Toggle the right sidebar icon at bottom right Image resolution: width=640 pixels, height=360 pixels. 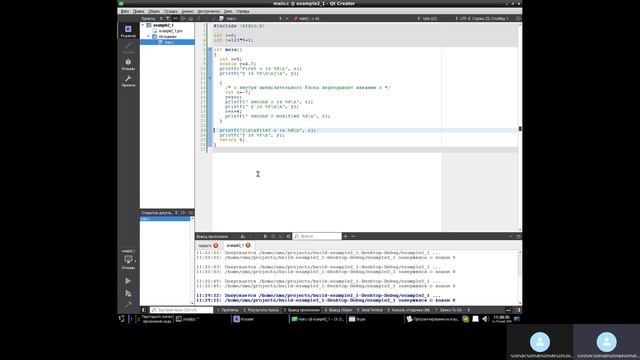[518, 310]
